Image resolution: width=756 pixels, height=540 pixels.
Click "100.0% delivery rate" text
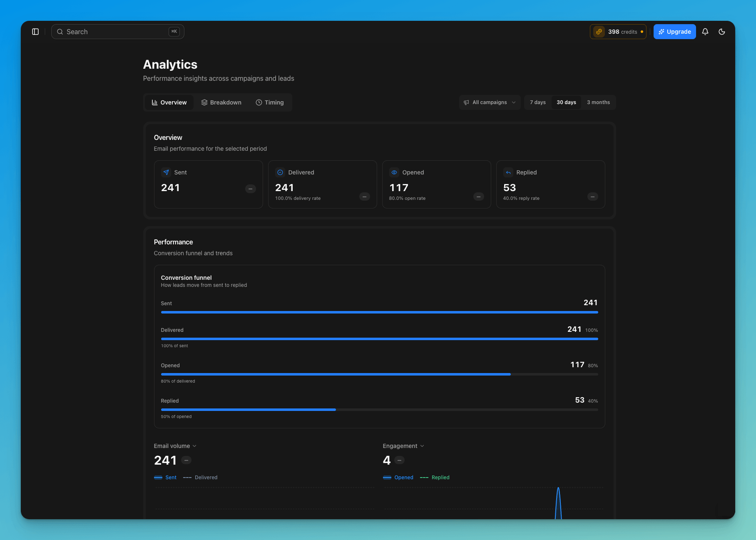tap(298, 199)
